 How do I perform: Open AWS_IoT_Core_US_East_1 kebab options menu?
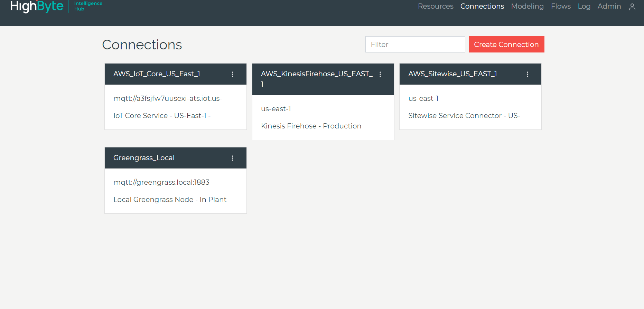click(x=233, y=74)
